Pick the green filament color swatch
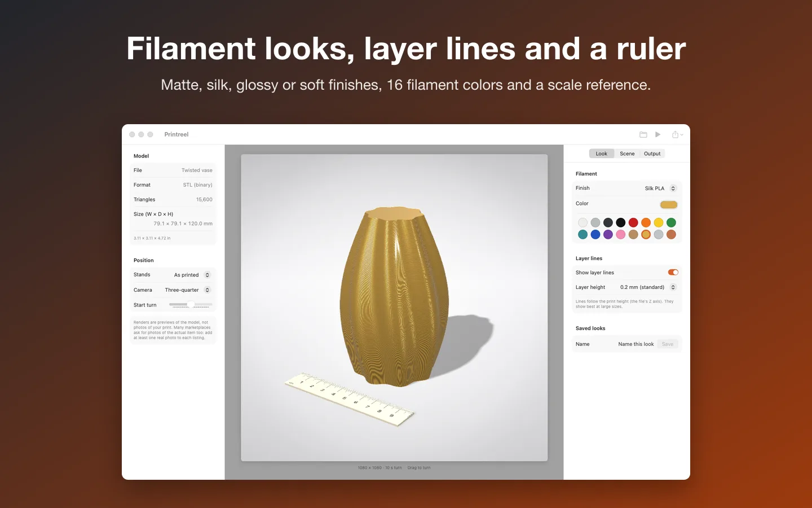Viewport: 812px width, 508px height. 671,222
